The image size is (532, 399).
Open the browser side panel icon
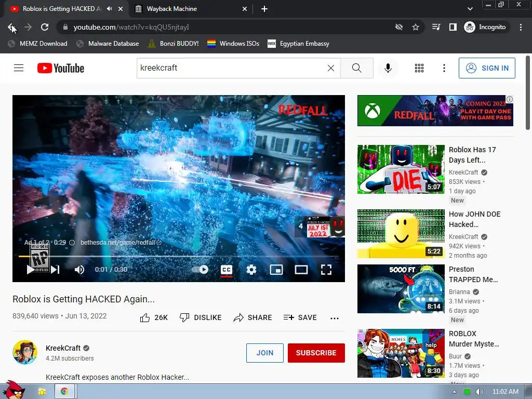pos(453,27)
